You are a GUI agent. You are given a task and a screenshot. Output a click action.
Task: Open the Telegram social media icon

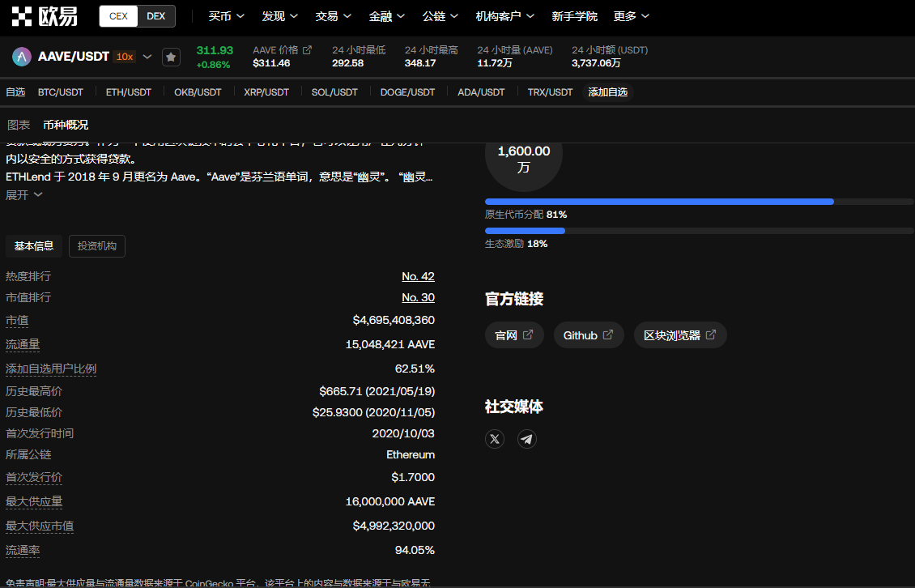(x=527, y=439)
